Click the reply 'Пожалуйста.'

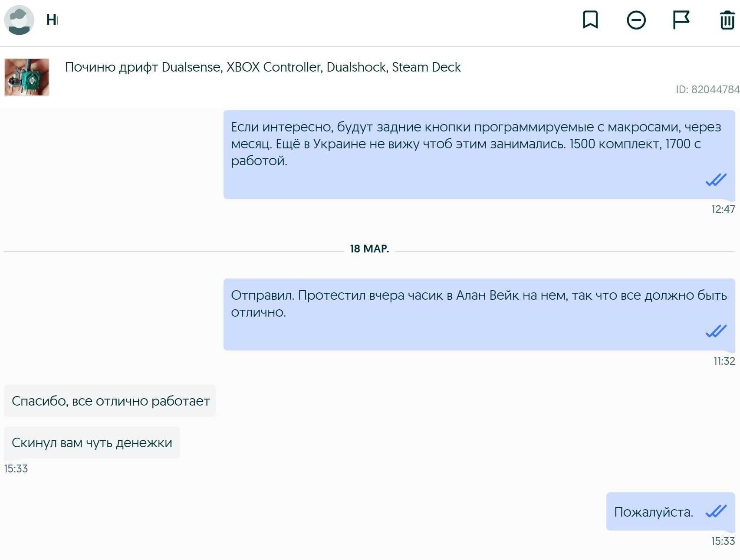671,511
